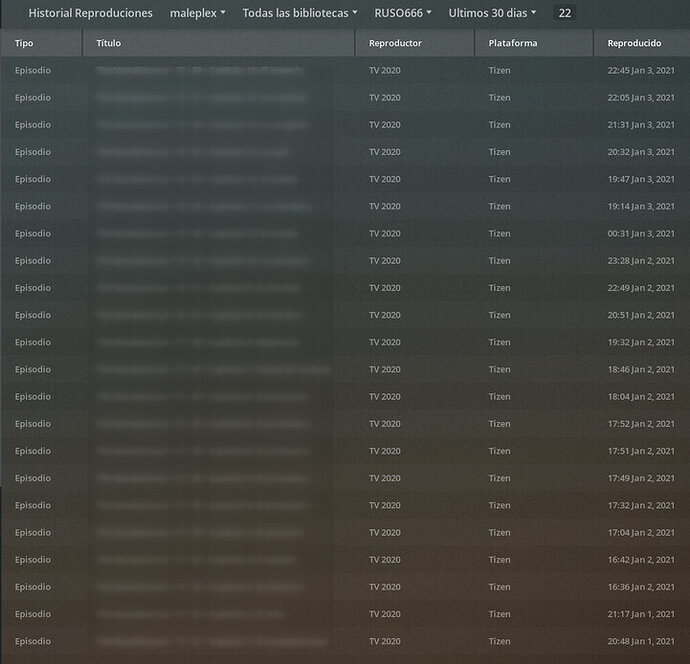Sort by the Plataforma column header
Image resolution: width=690 pixels, height=664 pixels.
point(534,43)
